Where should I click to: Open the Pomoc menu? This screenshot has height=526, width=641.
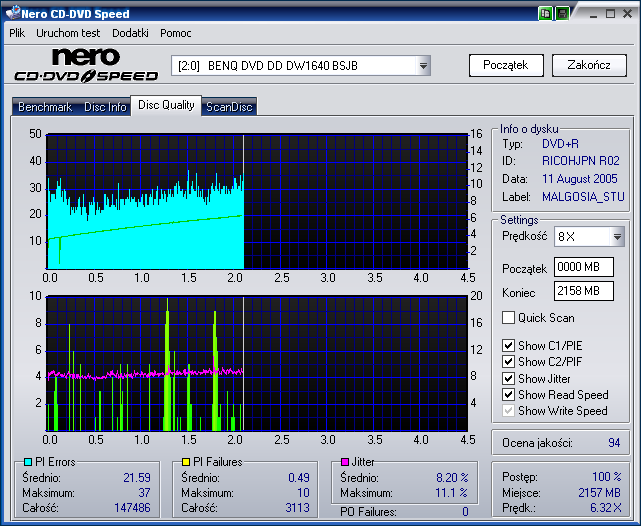coord(175,33)
